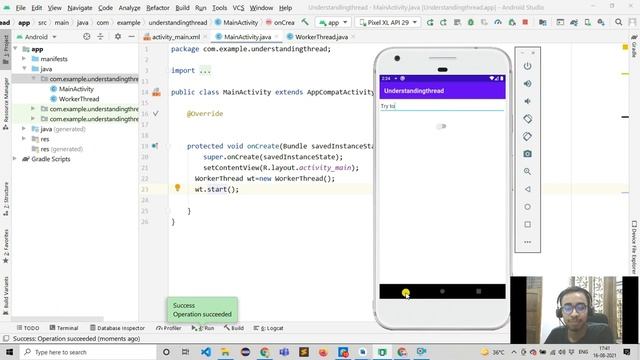The height and width of the screenshot is (360, 640).
Task: Click emulator Home circle in side panel
Action: [x=527, y=207]
